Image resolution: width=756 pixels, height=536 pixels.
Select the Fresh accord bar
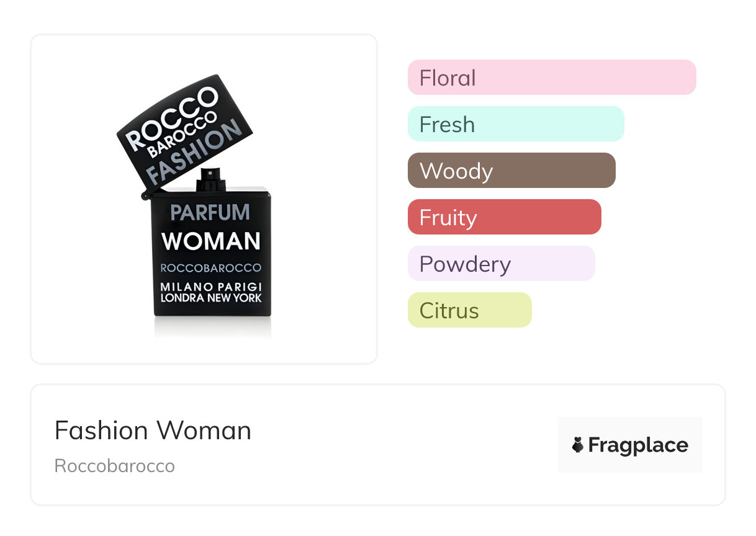pyautogui.click(x=516, y=124)
